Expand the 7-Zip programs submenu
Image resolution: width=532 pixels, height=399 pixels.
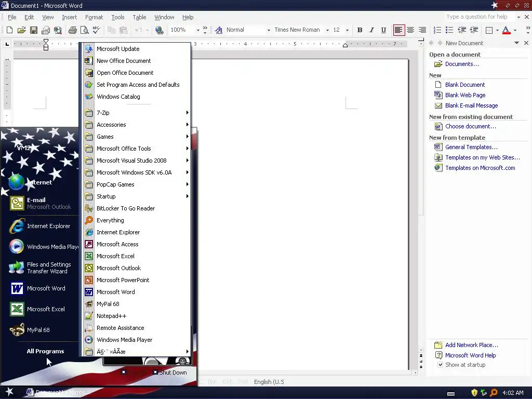137,113
